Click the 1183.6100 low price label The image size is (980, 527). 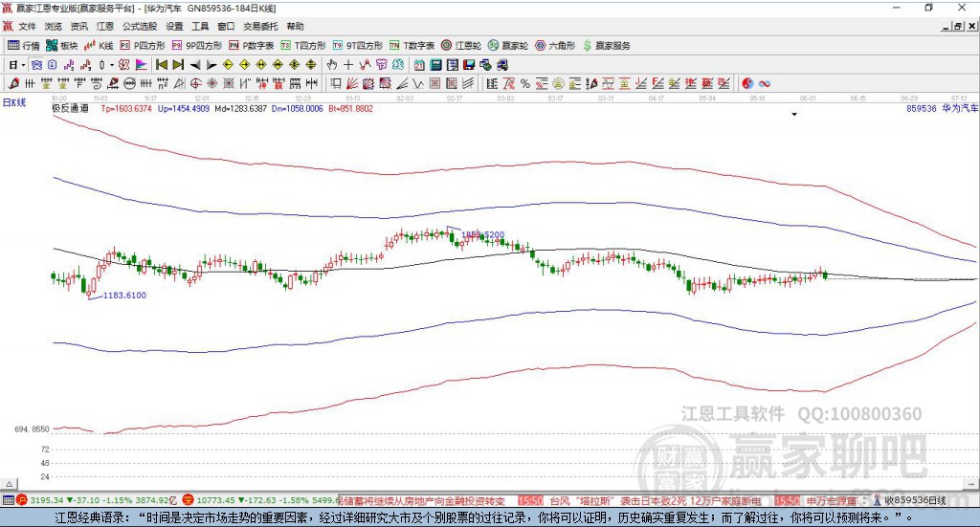[x=124, y=296]
